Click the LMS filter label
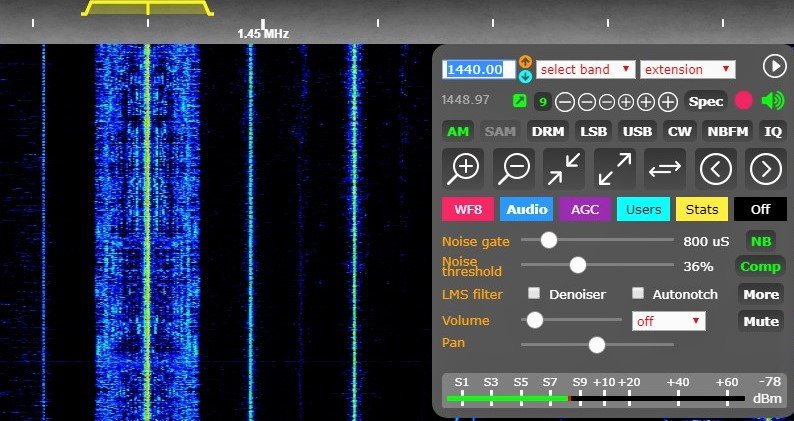794x421 pixels. [x=472, y=294]
